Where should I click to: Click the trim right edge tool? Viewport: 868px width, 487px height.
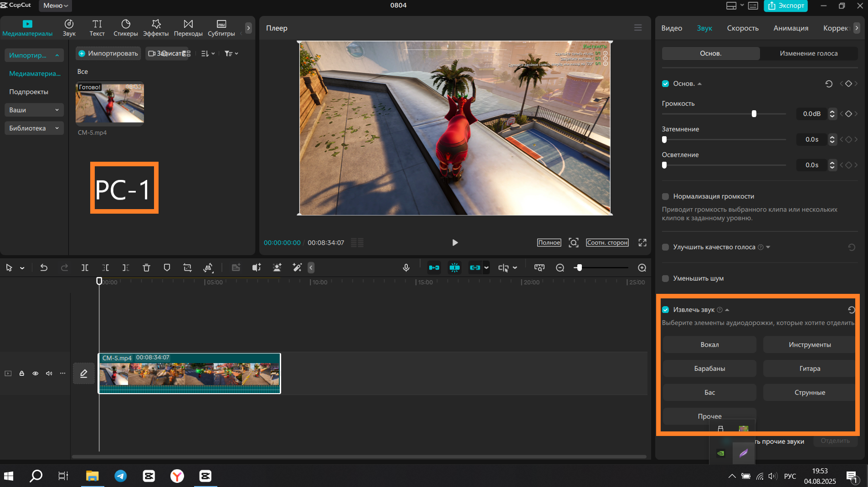tap(126, 268)
